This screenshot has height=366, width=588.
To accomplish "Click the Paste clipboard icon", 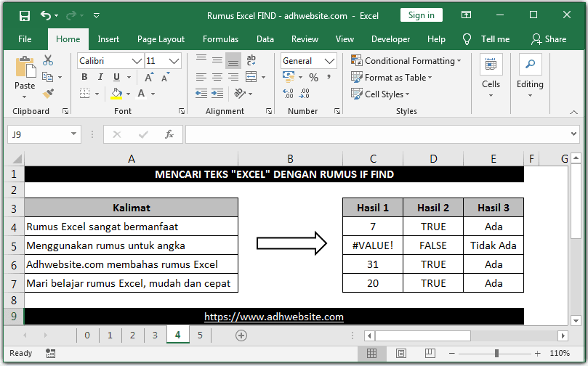I will click(25, 68).
